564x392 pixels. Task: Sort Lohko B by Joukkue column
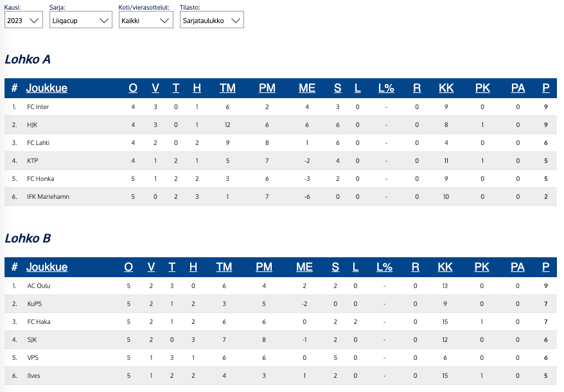click(46, 268)
